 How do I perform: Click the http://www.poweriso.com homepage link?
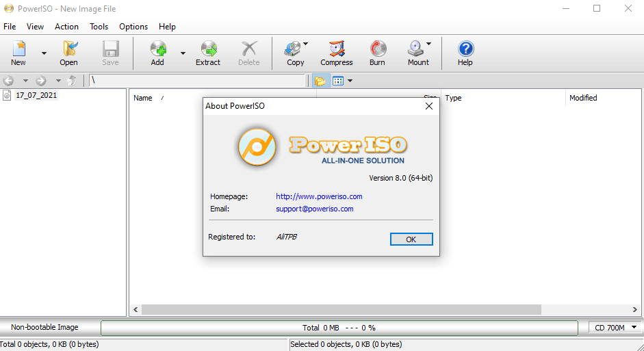coord(319,196)
